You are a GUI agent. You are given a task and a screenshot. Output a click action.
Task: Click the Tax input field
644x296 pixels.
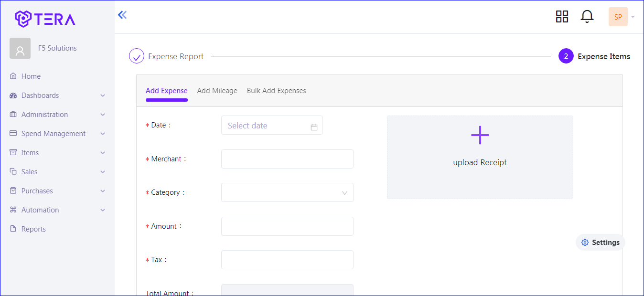click(287, 260)
